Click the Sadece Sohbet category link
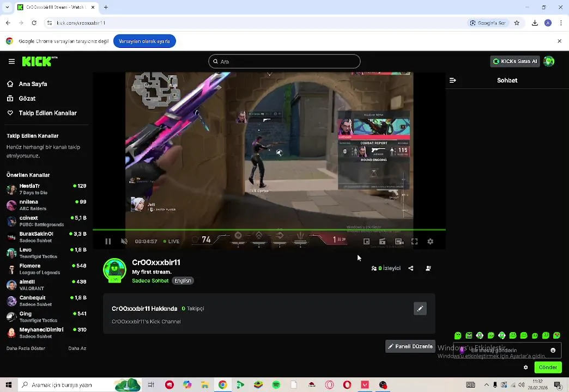 pos(150,281)
